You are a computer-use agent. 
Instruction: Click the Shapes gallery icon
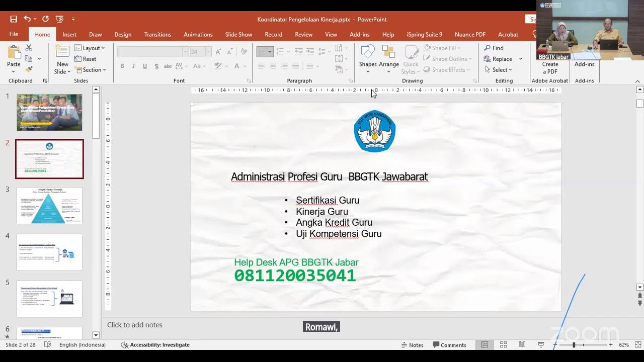point(368,52)
